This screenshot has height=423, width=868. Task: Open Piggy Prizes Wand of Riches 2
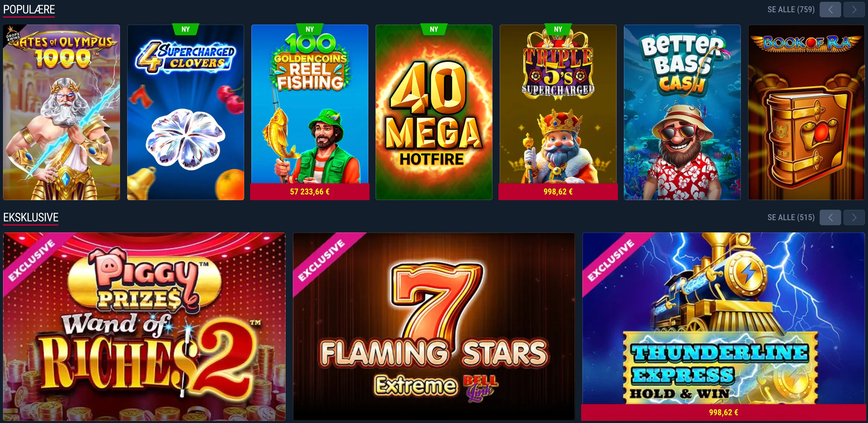pyautogui.click(x=144, y=327)
